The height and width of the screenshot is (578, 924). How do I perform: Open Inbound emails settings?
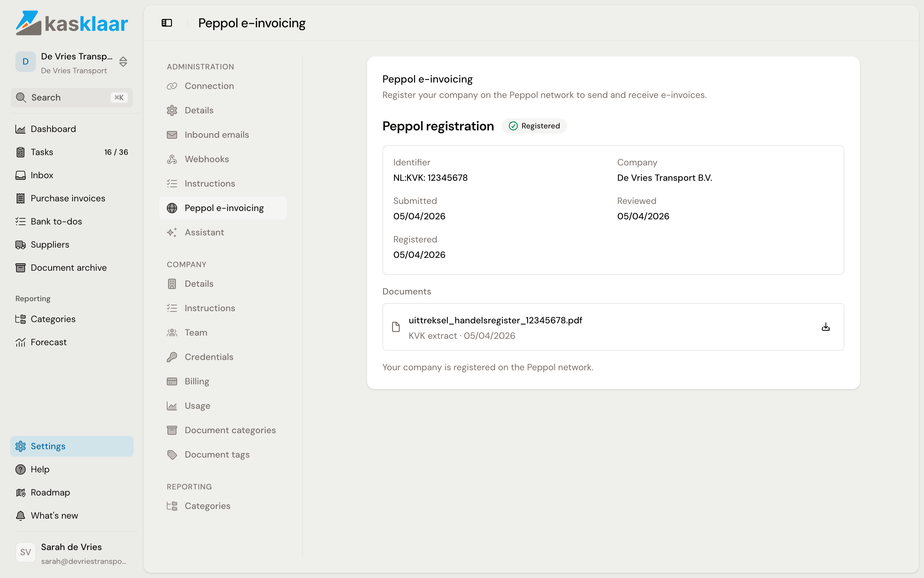(223, 135)
